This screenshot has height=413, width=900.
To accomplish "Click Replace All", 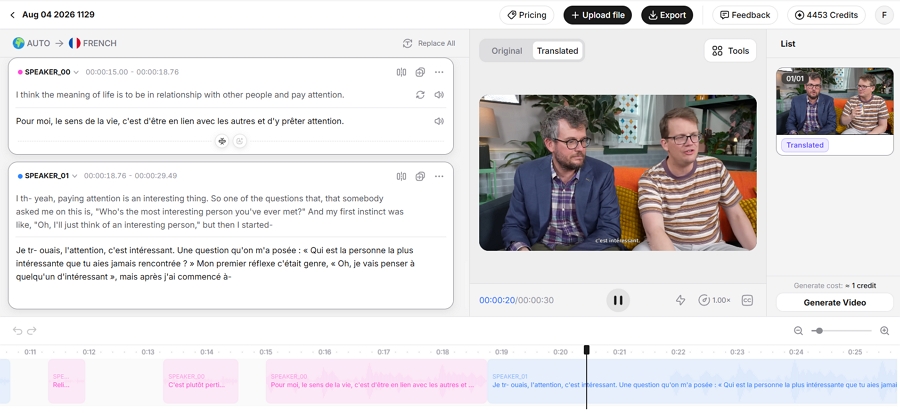I will coord(429,43).
